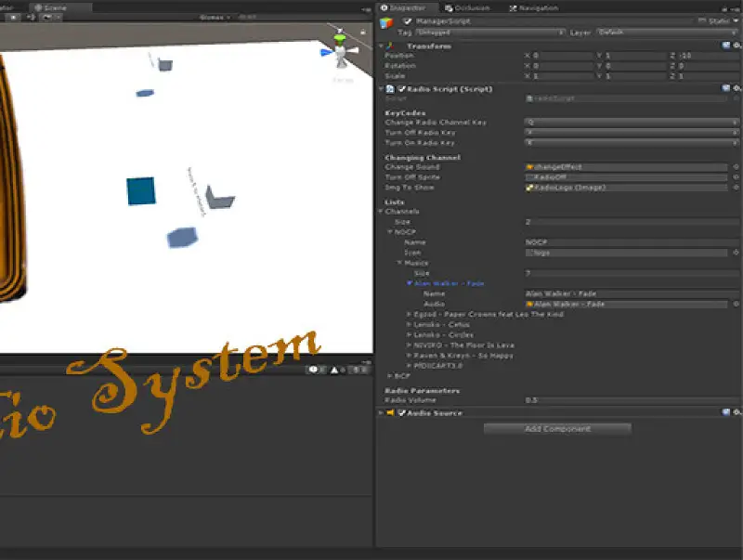
Task: Open the Audio Source help book icon
Action: coord(726,412)
